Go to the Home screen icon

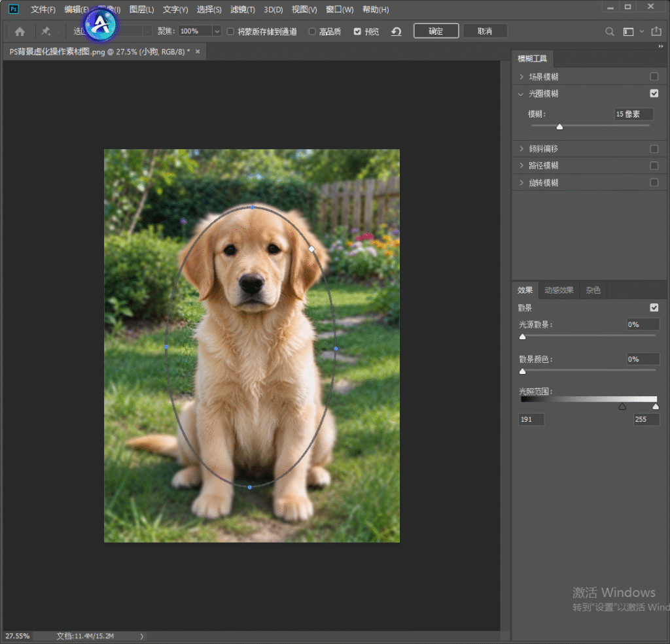[x=20, y=31]
